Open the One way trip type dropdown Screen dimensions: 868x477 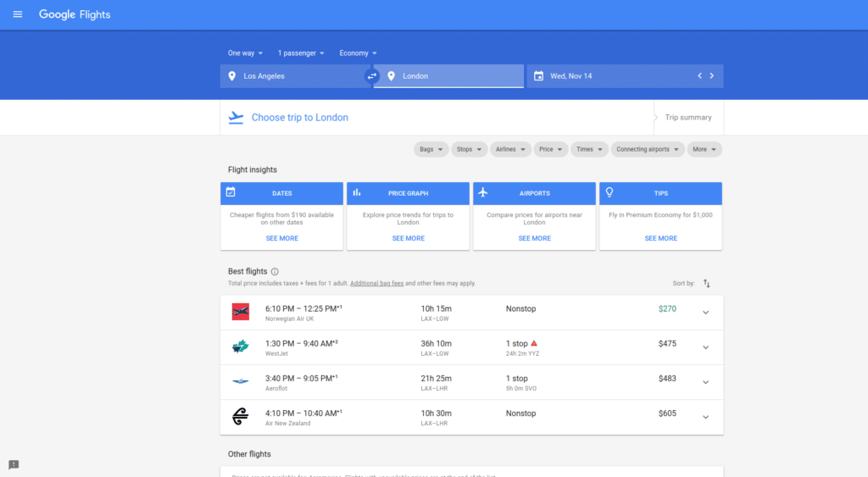point(245,53)
